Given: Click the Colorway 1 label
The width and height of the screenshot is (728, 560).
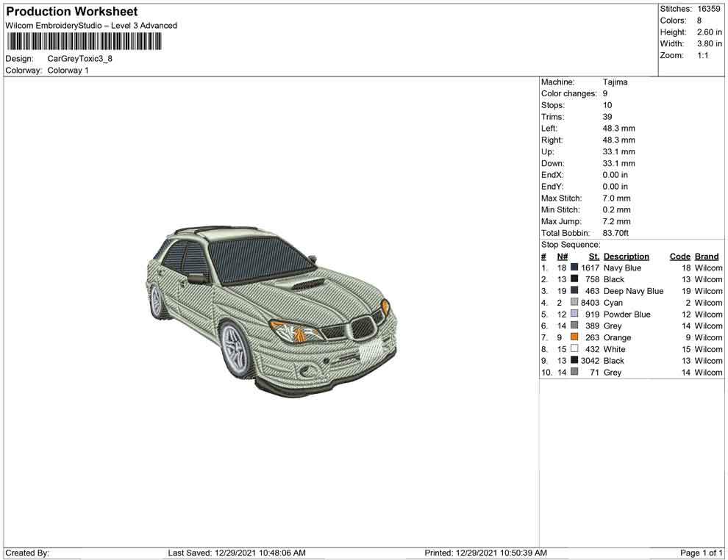Looking at the screenshot, I should (69, 70).
